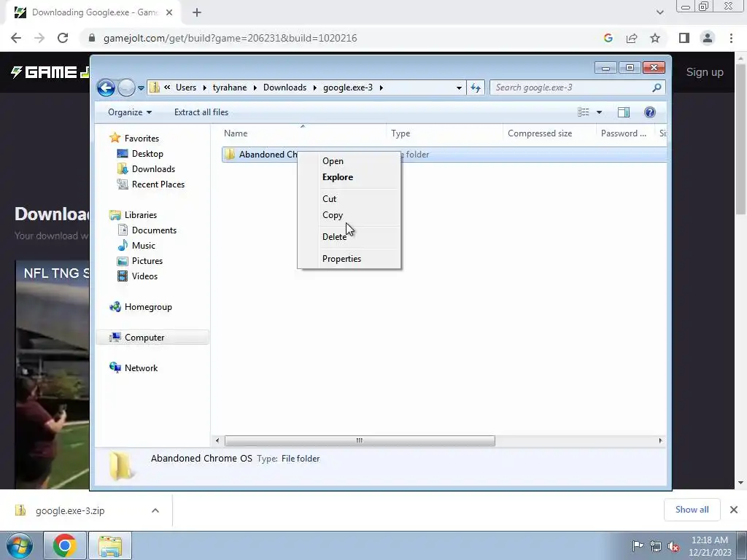The image size is (747, 560).
Task: Select Network in the navigation pane
Action: (x=141, y=368)
